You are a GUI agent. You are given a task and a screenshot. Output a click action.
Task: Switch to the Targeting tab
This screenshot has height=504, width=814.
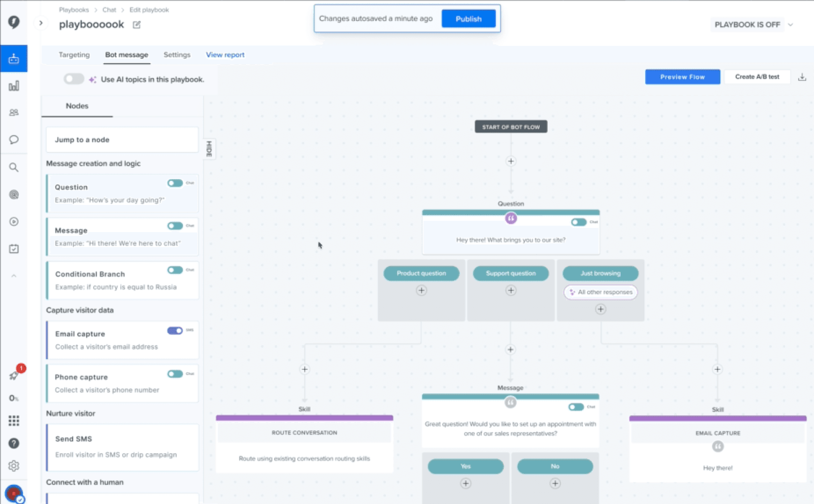click(x=74, y=55)
